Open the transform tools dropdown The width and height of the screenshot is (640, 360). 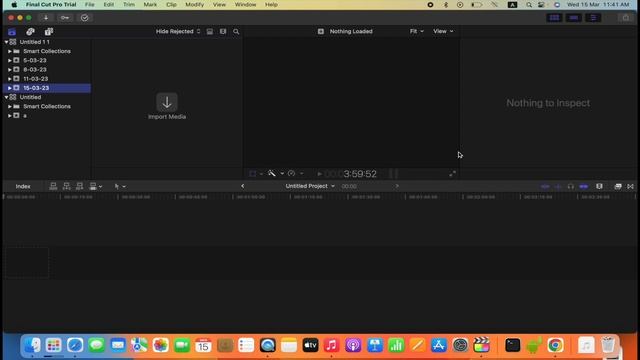coord(256,174)
